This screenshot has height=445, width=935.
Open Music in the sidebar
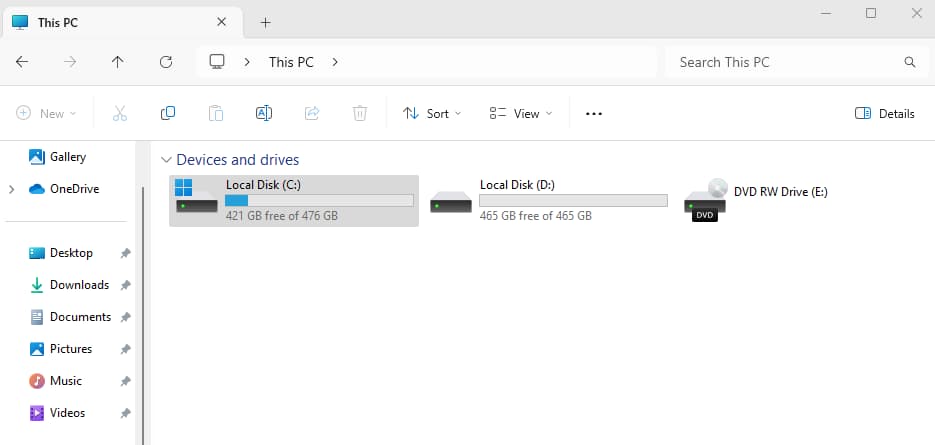click(x=55, y=381)
